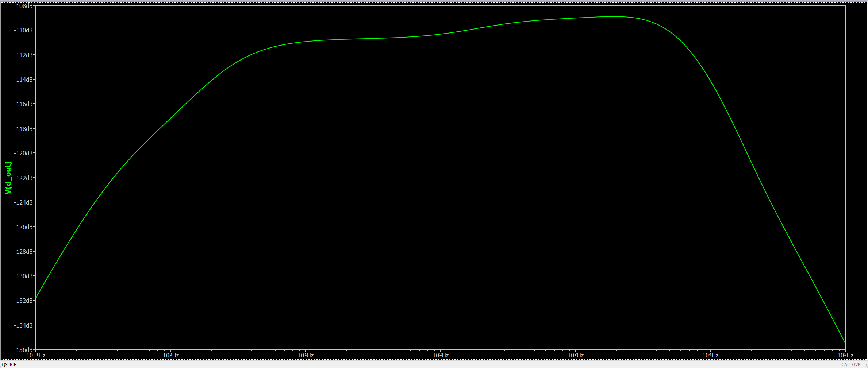The image size is (868, 368).
Task: Click the 10⁴Hz frequency axis label
Action: [x=710, y=355]
